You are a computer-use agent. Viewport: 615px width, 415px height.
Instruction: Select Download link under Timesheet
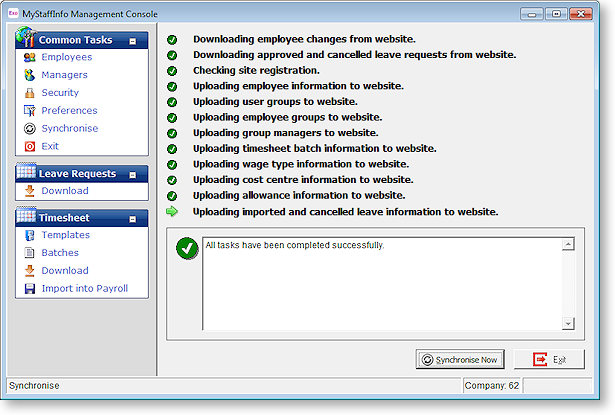coord(64,271)
